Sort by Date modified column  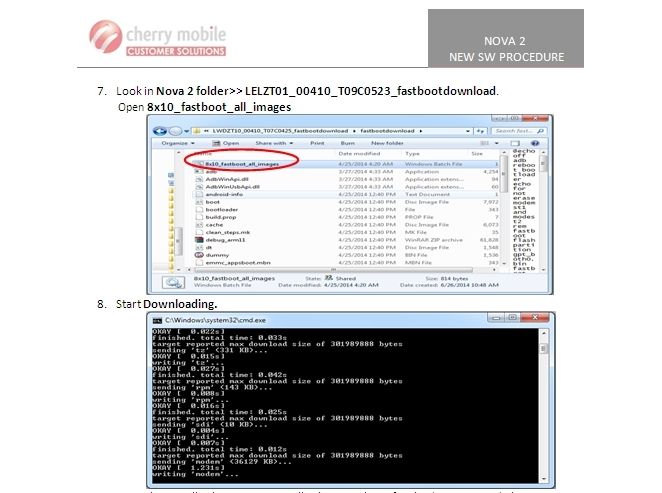(359, 154)
